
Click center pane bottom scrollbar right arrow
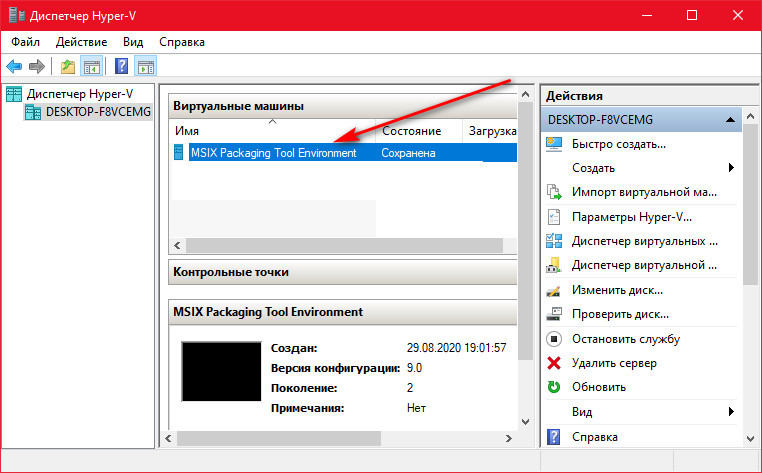(x=509, y=438)
